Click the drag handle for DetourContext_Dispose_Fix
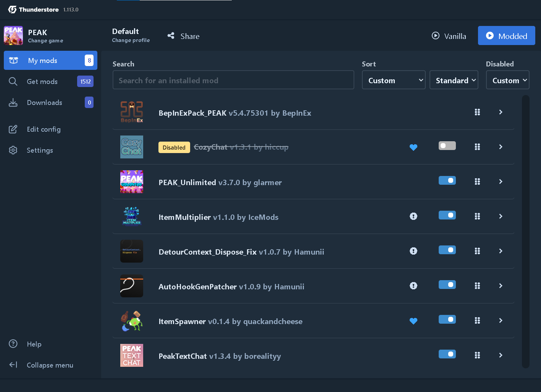This screenshot has width=541, height=392. point(477,251)
